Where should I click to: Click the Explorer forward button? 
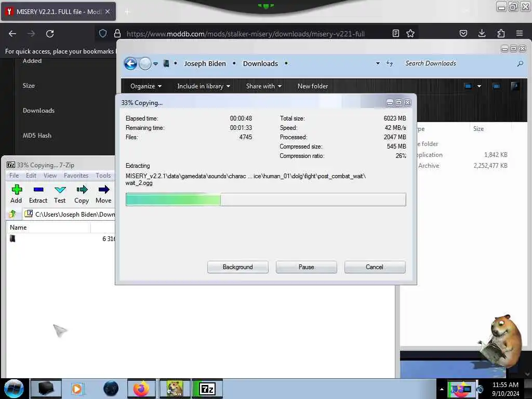click(x=145, y=63)
